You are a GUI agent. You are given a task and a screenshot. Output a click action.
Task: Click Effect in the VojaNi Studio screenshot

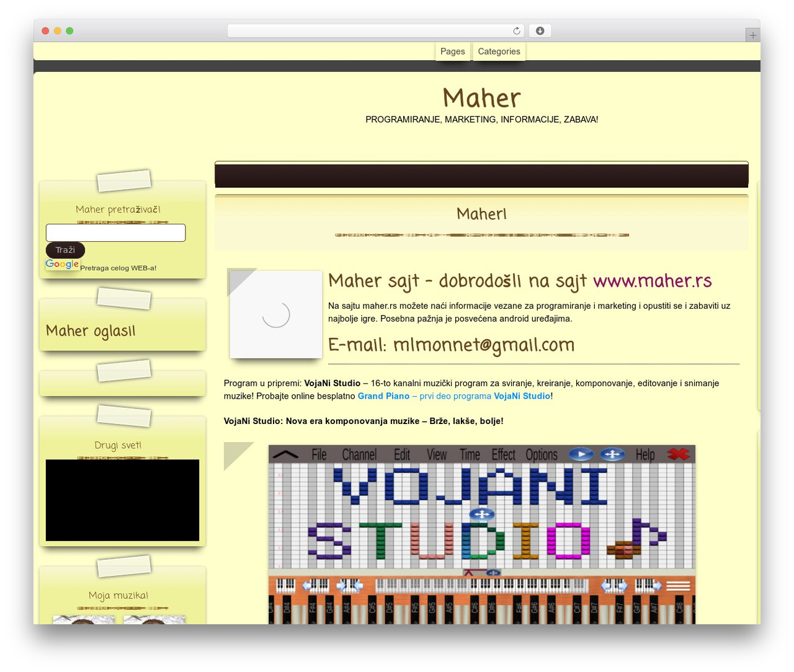pos(503,455)
